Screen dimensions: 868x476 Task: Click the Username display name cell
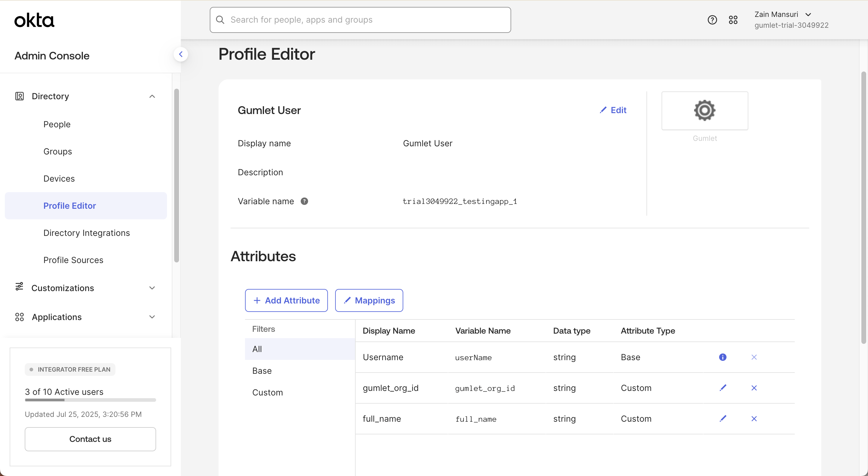pos(383,357)
